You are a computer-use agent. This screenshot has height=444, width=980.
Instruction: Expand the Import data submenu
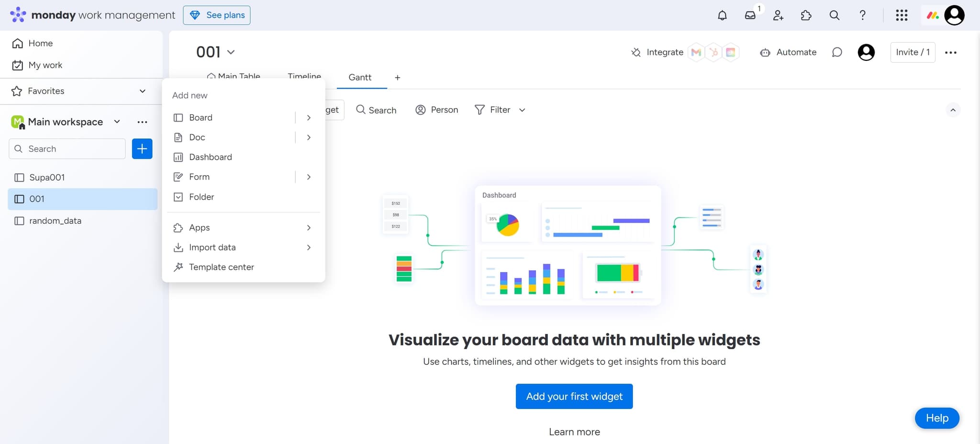pyautogui.click(x=309, y=248)
